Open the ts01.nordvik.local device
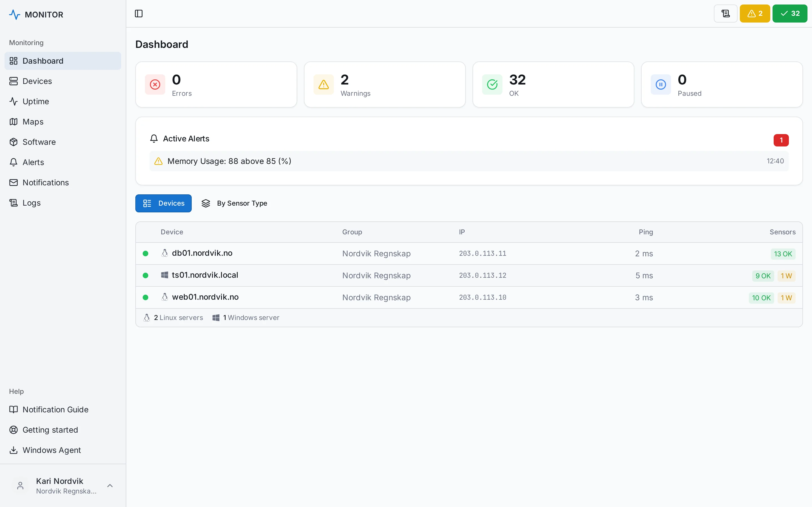 (x=205, y=275)
